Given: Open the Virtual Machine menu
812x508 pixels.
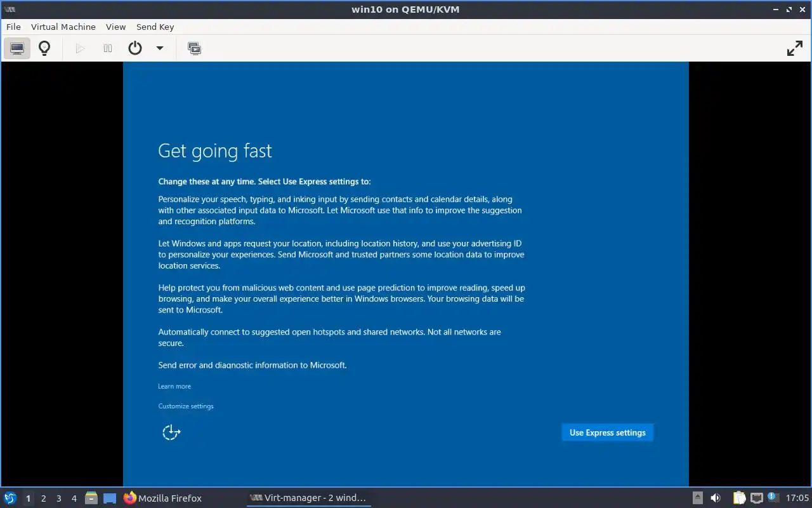Looking at the screenshot, I should [x=63, y=27].
